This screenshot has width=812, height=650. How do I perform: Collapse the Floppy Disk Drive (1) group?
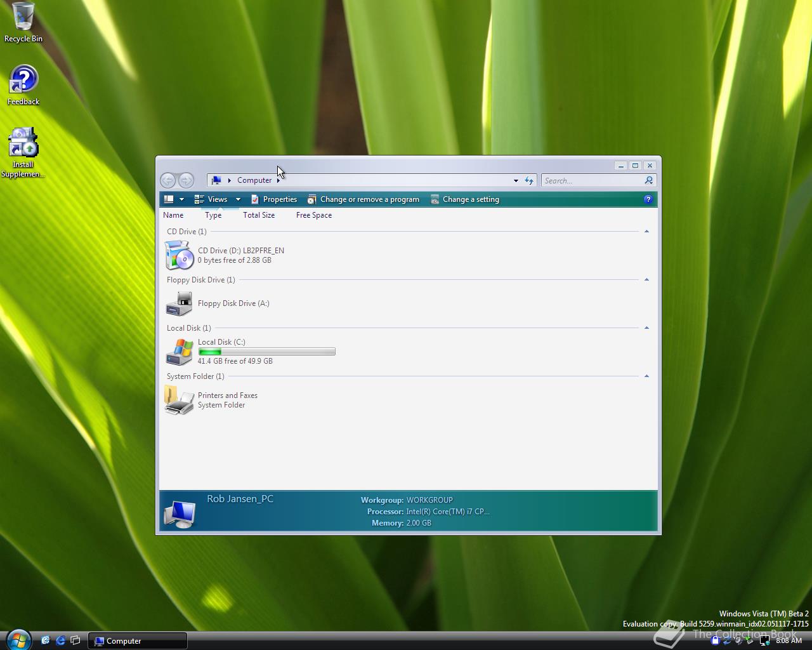coord(646,280)
